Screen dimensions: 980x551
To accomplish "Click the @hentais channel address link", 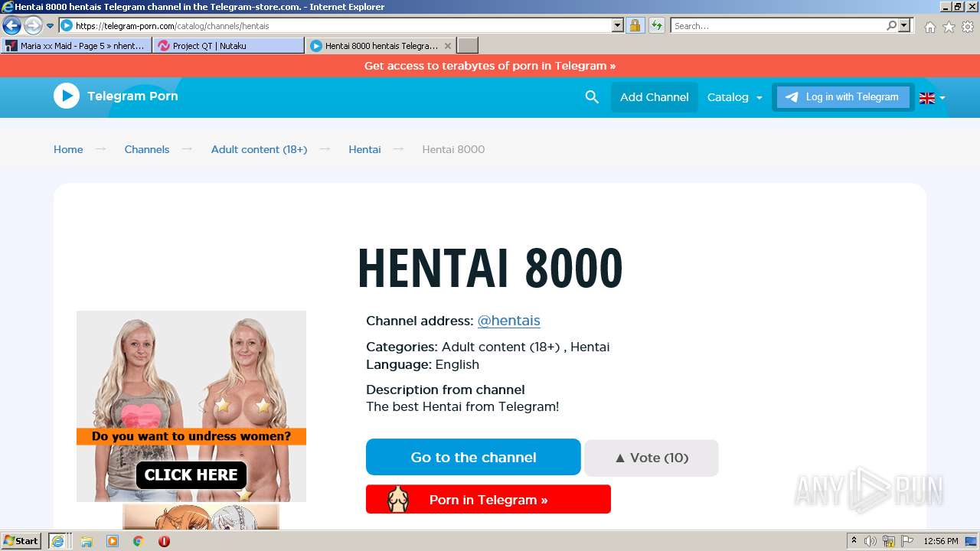I will [x=509, y=321].
